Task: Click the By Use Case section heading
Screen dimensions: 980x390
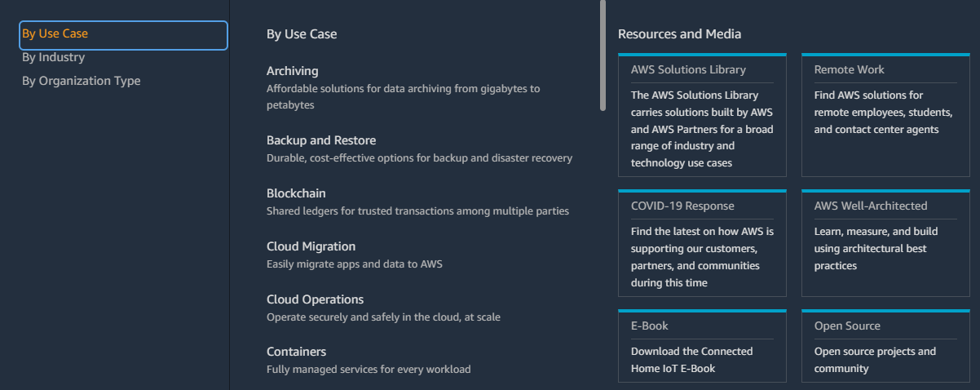Action: point(302,34)
